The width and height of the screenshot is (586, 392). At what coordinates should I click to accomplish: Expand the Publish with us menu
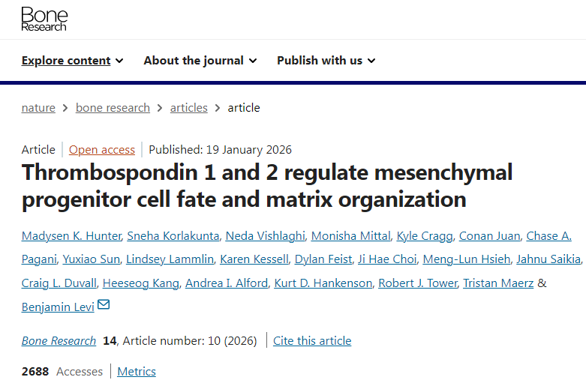click(x=326, y=61)
